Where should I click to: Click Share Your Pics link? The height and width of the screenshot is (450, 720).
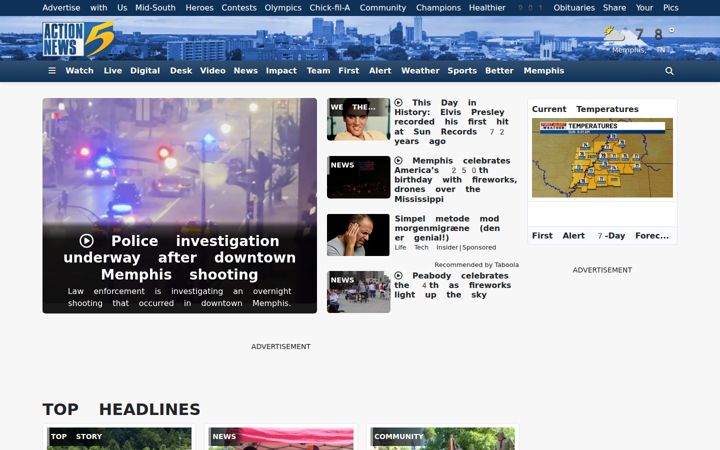641,8
